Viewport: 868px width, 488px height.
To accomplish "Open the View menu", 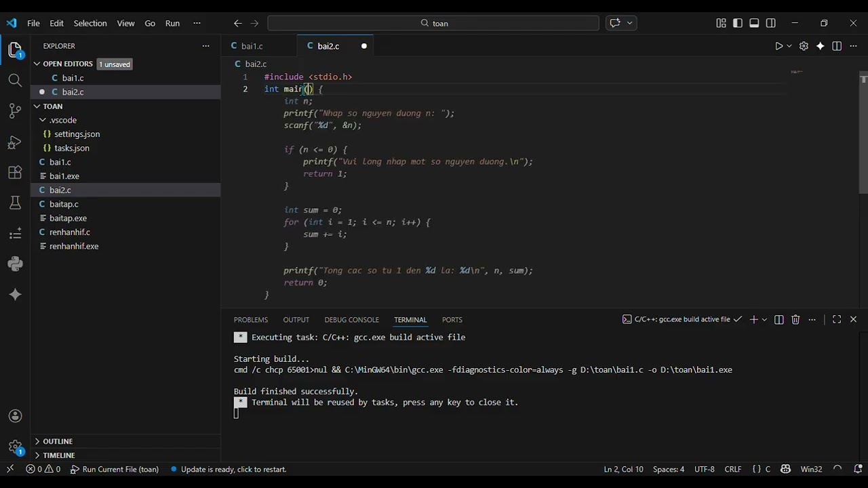I will click(x=125, y=23).
